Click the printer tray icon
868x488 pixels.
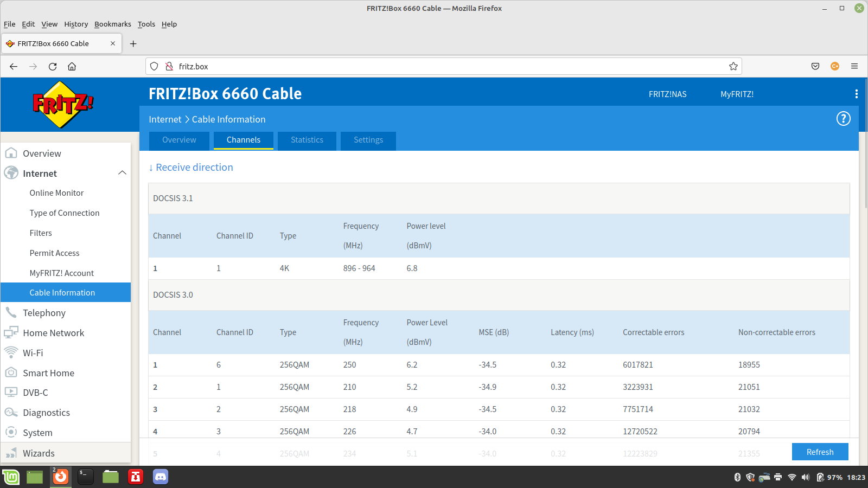(x=778, y=477)
